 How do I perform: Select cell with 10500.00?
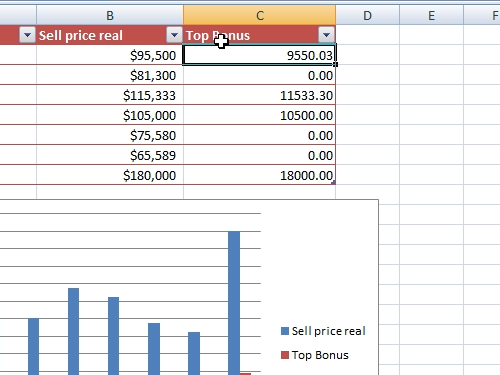[x=260, y=115]
